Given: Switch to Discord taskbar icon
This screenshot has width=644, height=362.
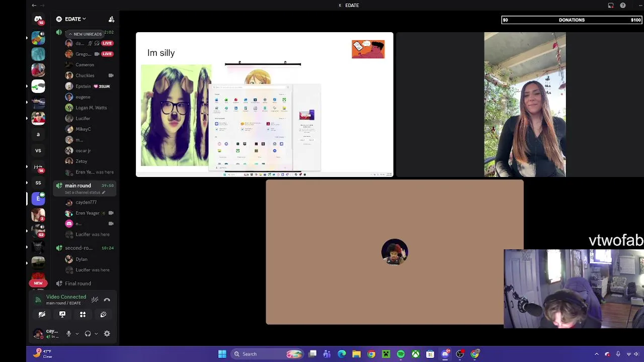Looking at the screenshot, I should coord(445,354).
